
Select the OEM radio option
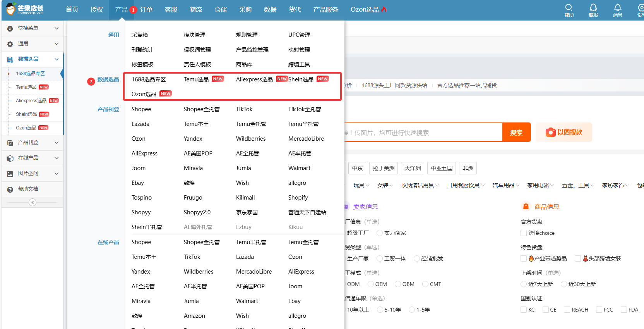(371, 284)
